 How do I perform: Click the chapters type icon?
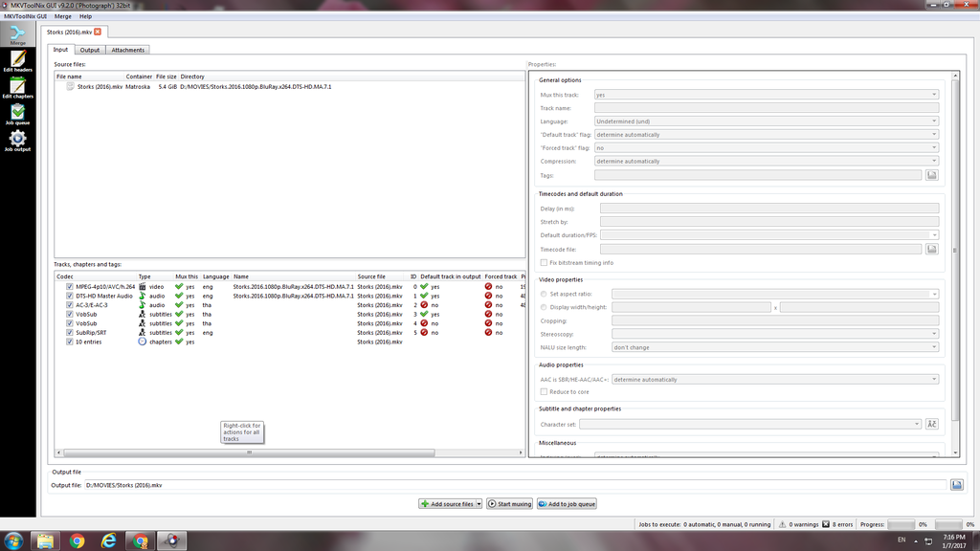142,342
